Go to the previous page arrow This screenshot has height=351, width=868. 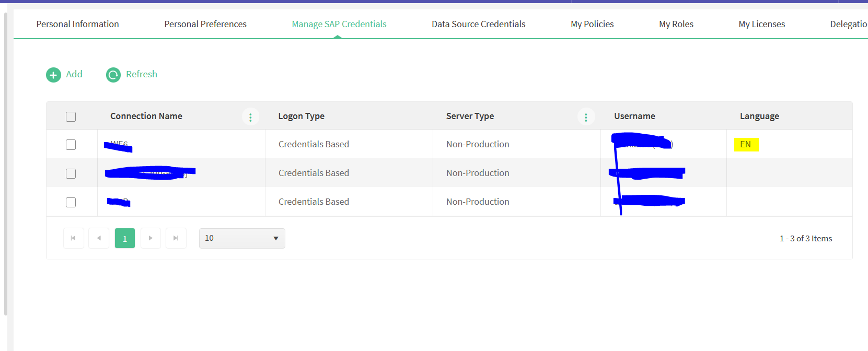(x=99, y=238)
